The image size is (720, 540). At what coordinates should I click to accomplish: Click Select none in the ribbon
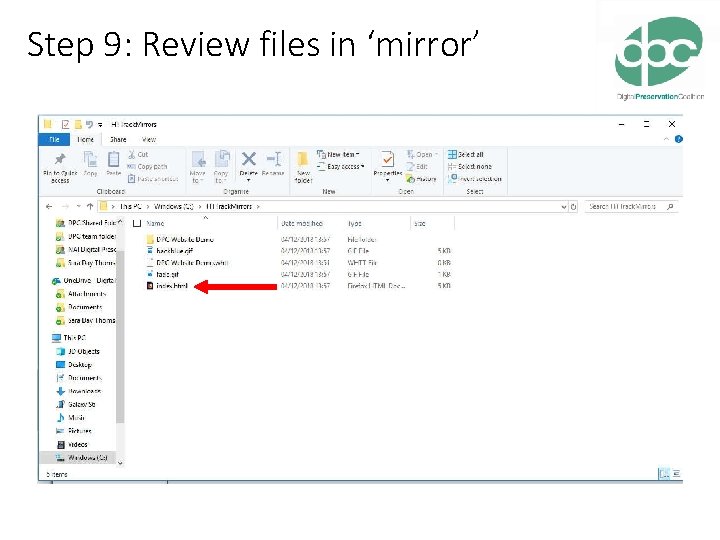click(x=470, y=166)
